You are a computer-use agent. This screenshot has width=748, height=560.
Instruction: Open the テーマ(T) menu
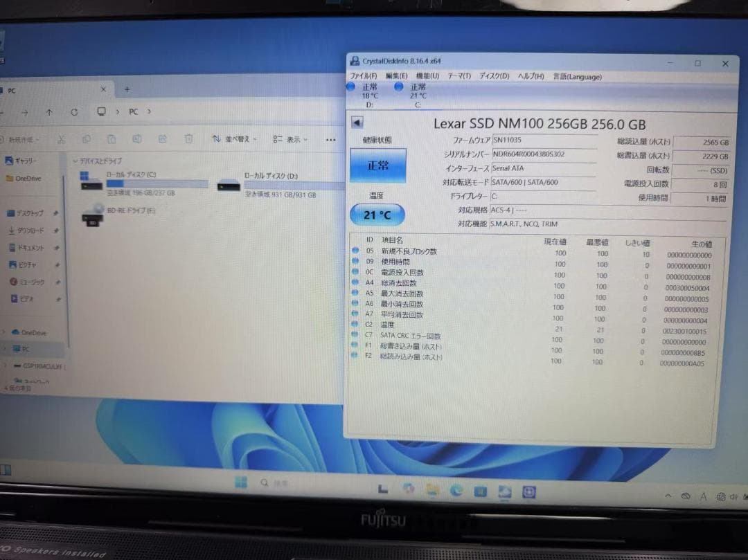point(459,75)
